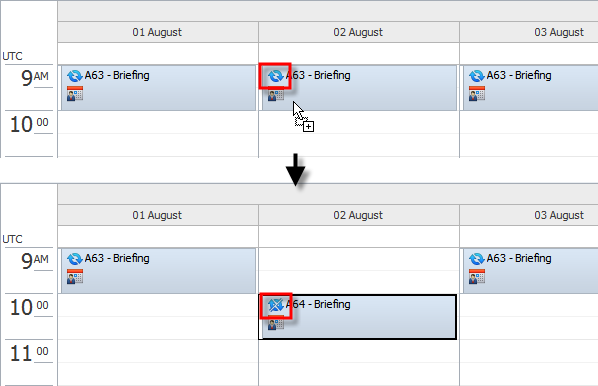Click the person-calendar icon on lower calendar's 03 August briefing
The width and height of the screenshot is (598, 386).
click(477, 277)
